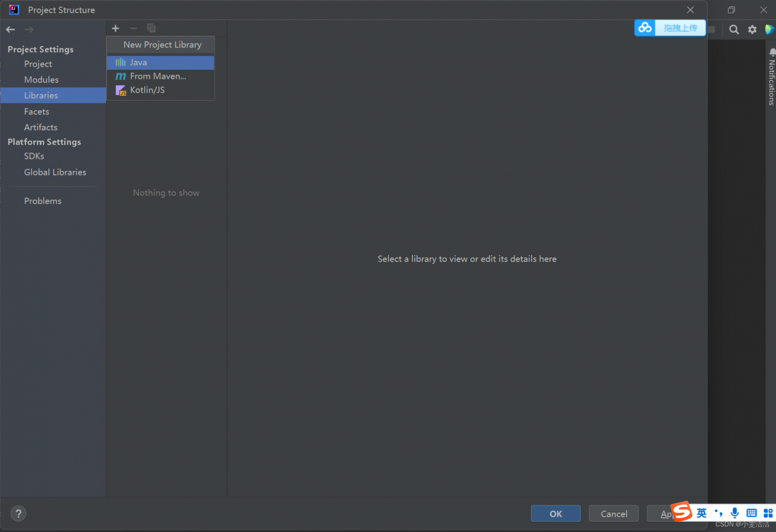Choose From Maven... library option

click(x=161, y=76)
